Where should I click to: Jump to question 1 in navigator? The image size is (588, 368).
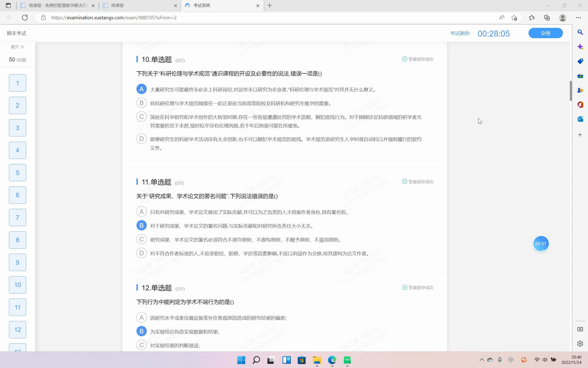click(x=17, y=83)
